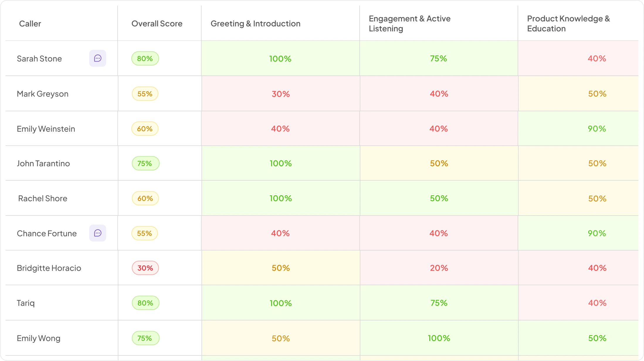
Task: Open Chance Fortune's comment chat icon
Action: [98, 233]
